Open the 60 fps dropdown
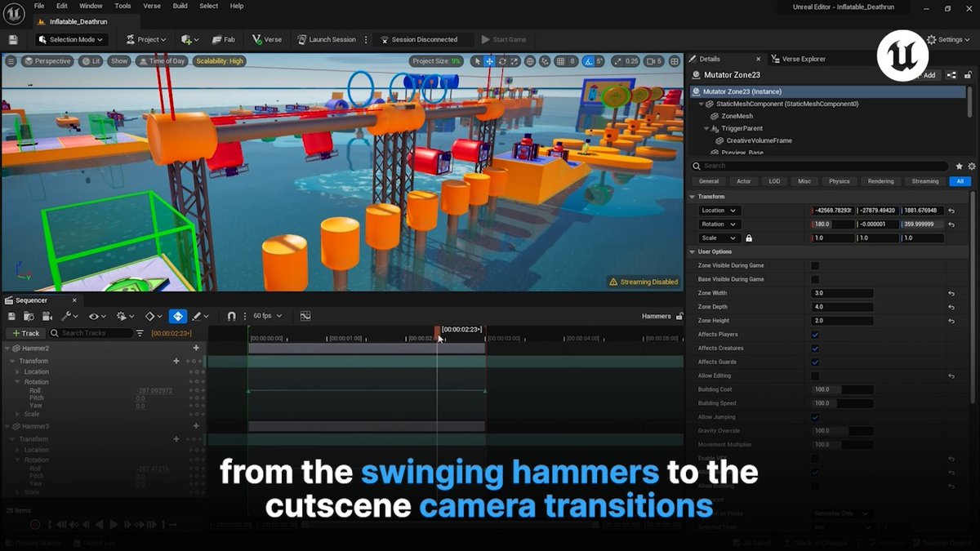Viewport: 980px width, 551px height. coord(268,316)
